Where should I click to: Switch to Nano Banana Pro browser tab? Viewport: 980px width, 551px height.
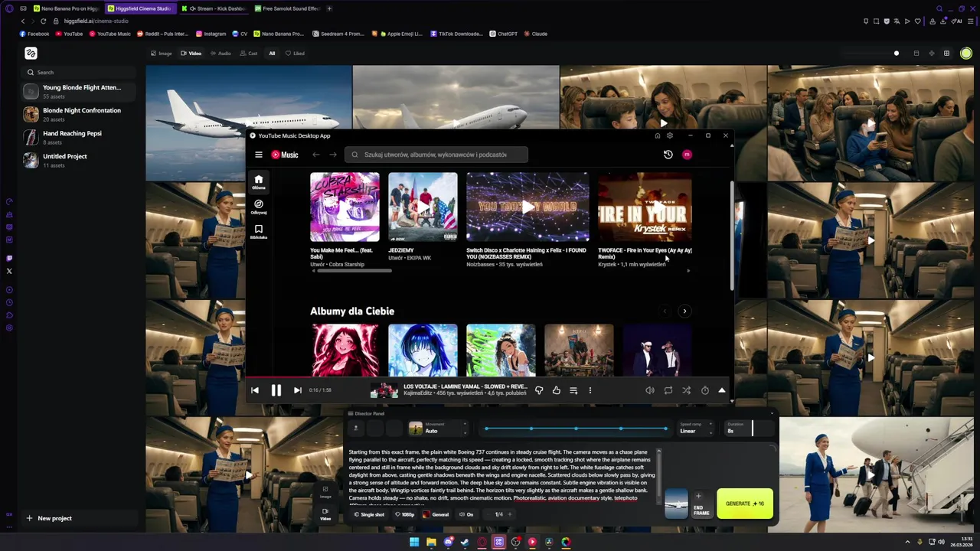tap(65, 8)
